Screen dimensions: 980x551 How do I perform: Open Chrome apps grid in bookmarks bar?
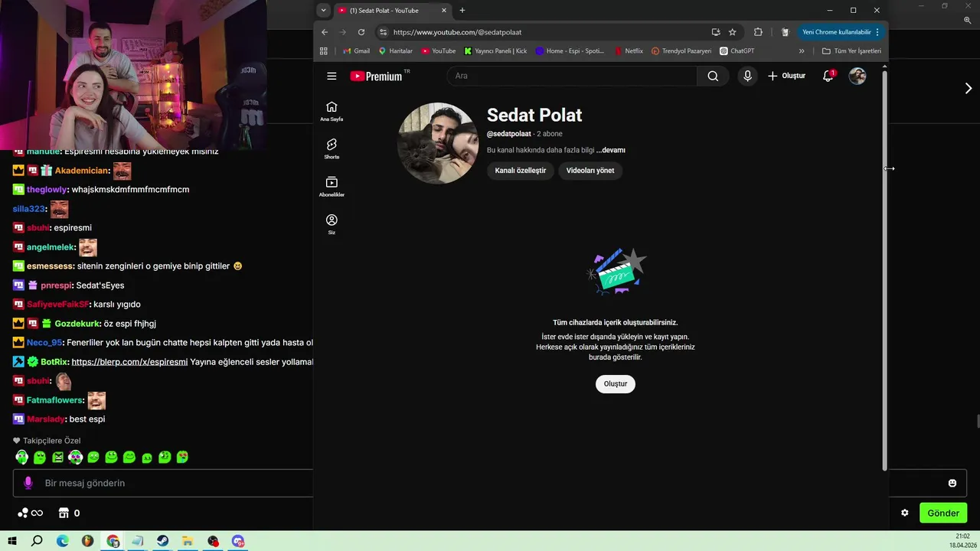[x=324, y=51]
